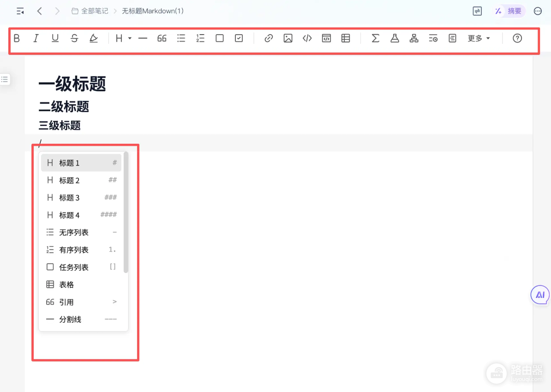Screen dimensions: 551x392
Task: Insert table from toolbar
Action: tap(346, 38)
